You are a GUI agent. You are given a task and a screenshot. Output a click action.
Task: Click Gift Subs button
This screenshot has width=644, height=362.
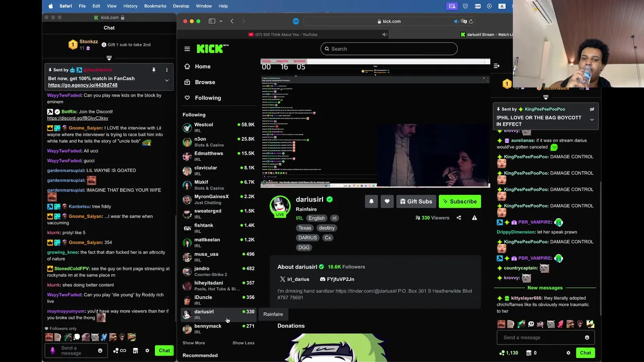tap(416, 202)
